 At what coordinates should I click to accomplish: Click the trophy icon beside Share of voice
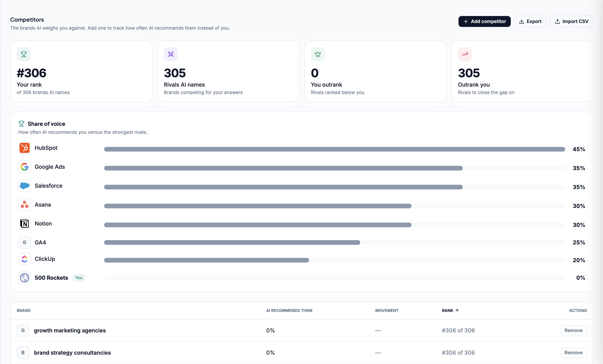pyautogui.click(x=21, y=124)
